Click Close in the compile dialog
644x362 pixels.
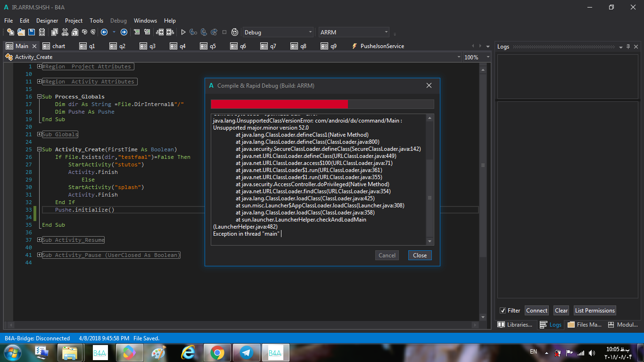420,255
